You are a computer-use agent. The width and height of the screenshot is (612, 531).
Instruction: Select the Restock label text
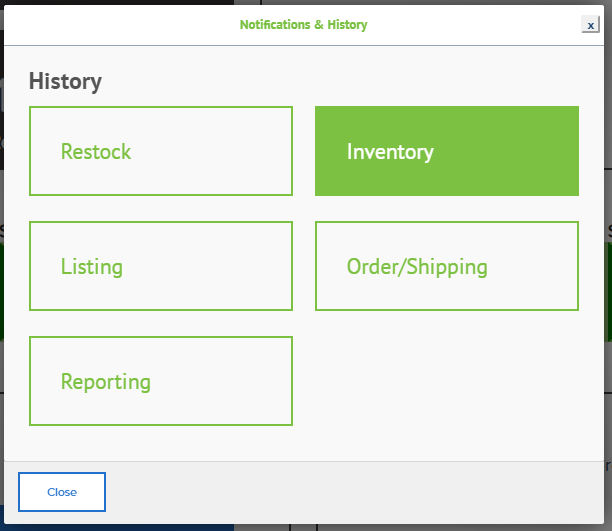pyautogui.click(x=96, y=151)
